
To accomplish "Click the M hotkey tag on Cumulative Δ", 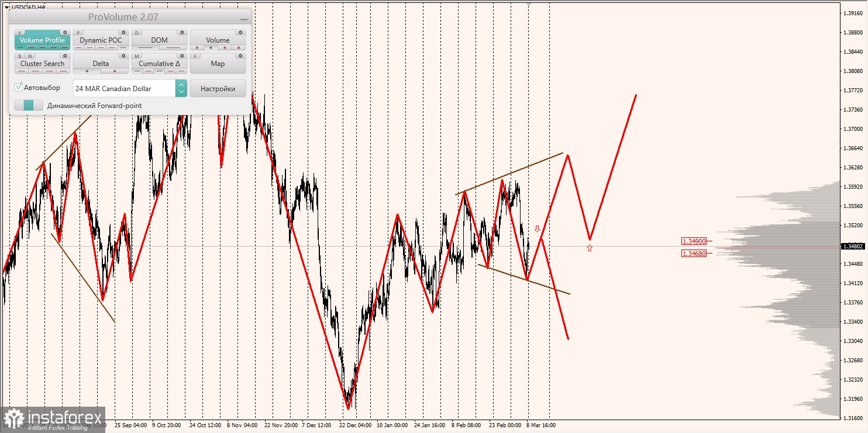I will [x=137, y=56].
